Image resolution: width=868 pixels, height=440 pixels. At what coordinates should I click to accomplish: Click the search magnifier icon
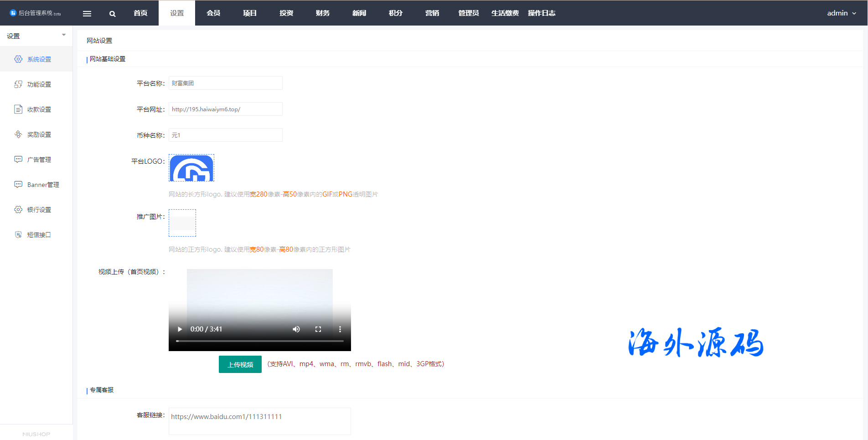click(x=112, y=14)
